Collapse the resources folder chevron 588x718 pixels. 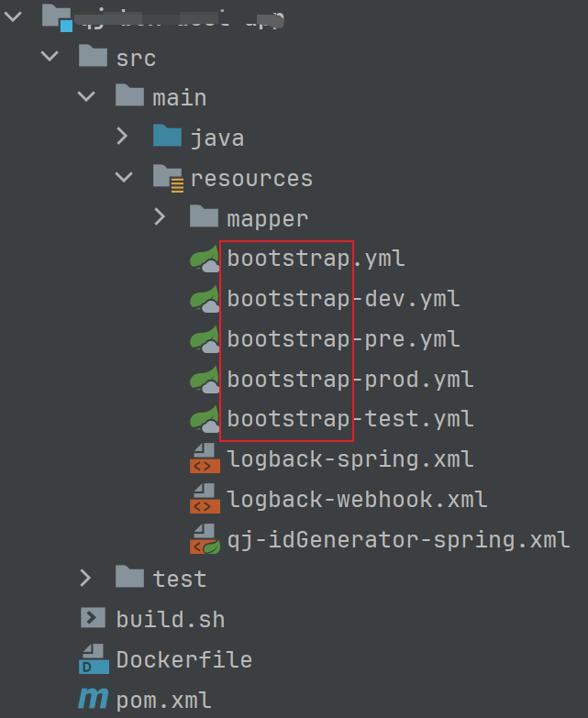tap(123, 177)
